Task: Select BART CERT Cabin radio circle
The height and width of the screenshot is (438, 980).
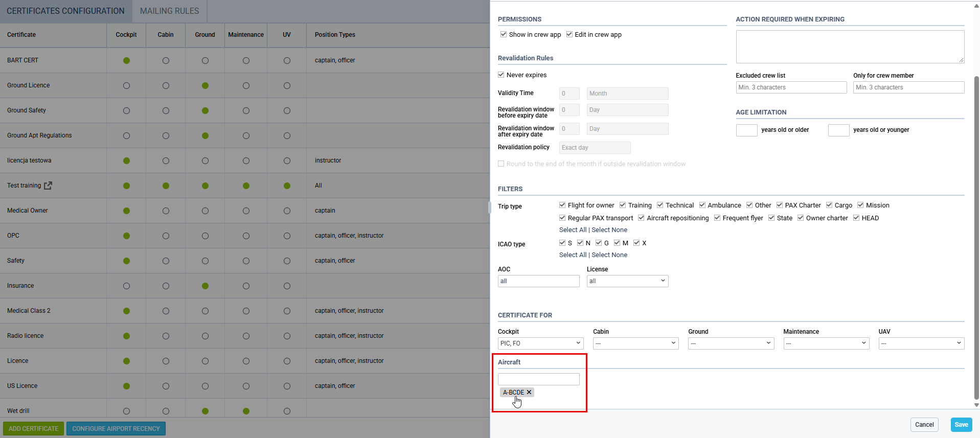Action: (x=166, y=60)
